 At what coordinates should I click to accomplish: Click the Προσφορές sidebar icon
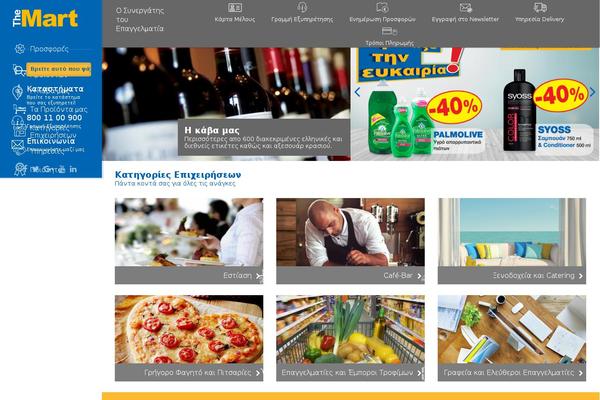[20, 49]
